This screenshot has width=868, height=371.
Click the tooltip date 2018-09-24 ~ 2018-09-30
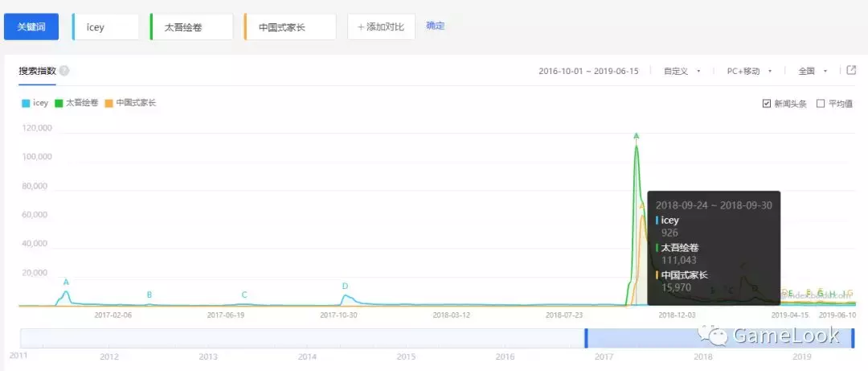(x=714, y=206)
